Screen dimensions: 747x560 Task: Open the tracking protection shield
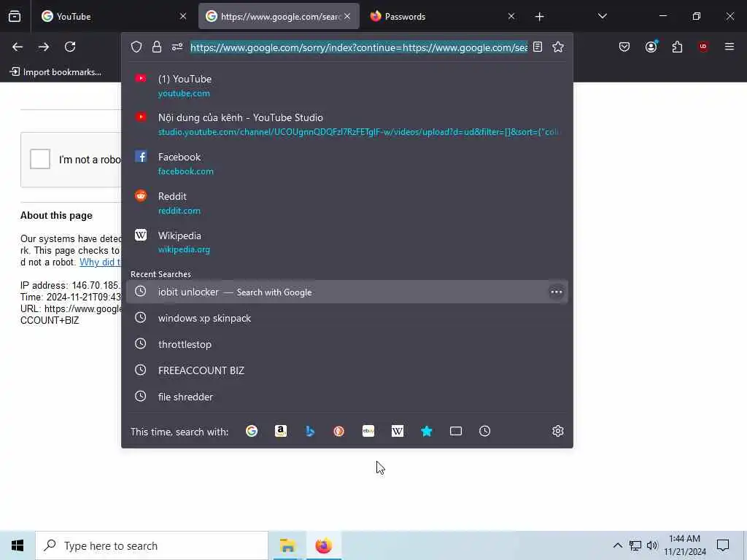point(136,47)
